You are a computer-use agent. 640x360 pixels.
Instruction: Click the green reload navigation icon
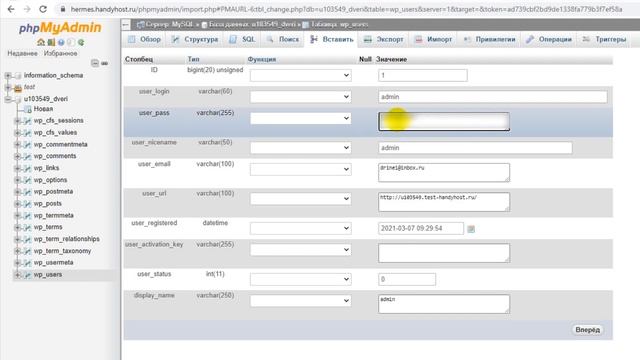click(81, 42)
